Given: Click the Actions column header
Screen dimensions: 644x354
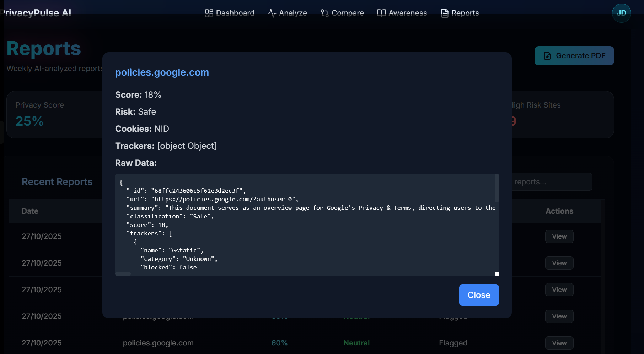Looking at the screenshot, I should click(559, 211).
